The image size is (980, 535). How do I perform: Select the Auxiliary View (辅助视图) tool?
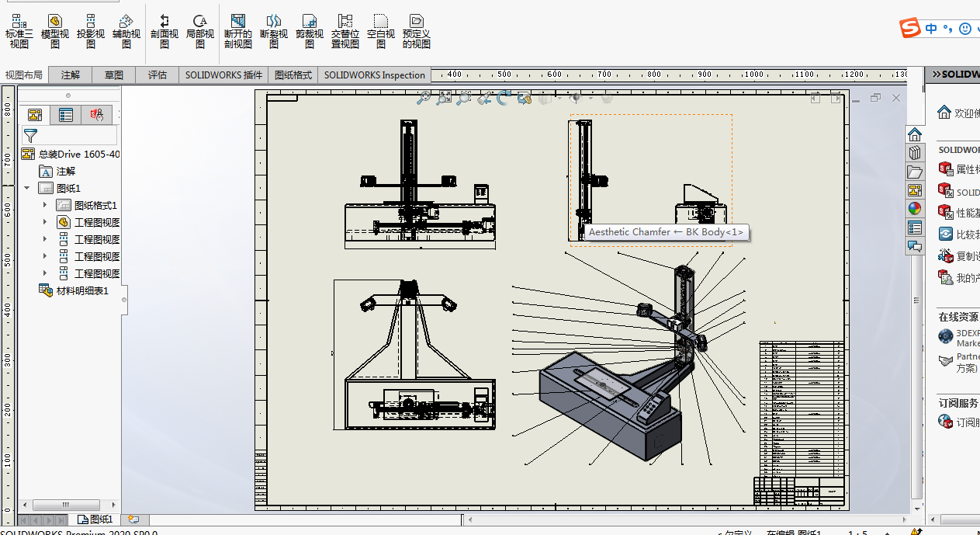click(126, 31)
